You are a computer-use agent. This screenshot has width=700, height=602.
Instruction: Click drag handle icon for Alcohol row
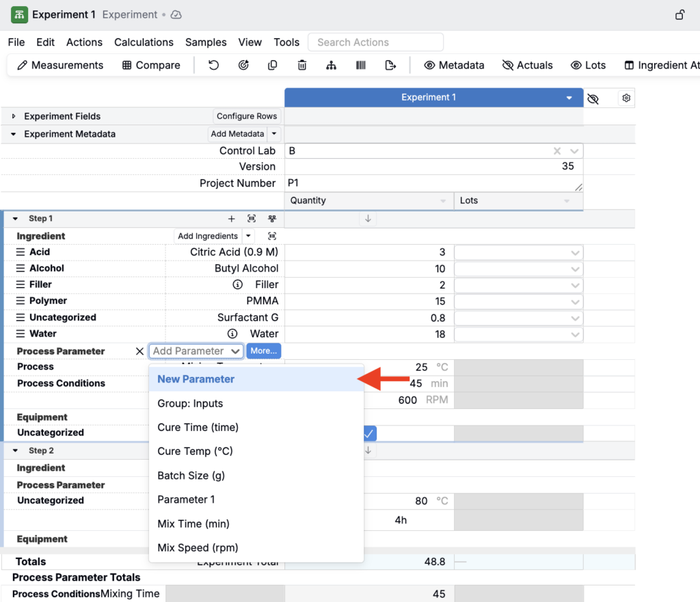[21, 268]
